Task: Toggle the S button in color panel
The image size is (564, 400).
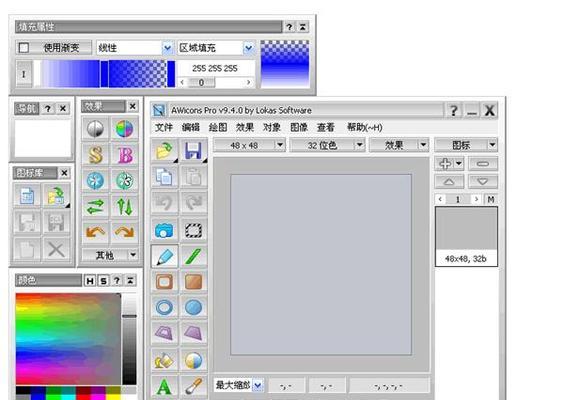Action: coord(103,281)
